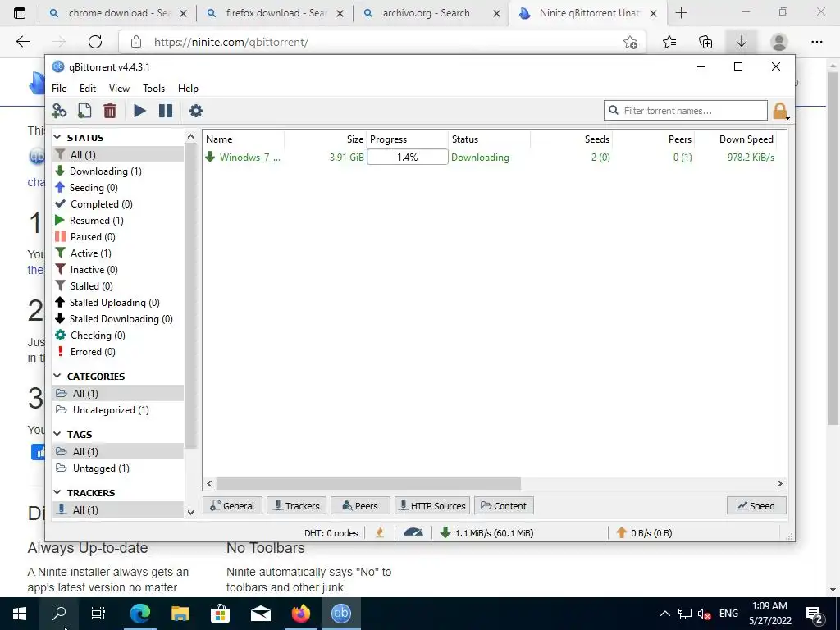Viewport: 840px width, 630px height.
Task: Collapse the CATEGORIES section
Action: click(57, 376)
